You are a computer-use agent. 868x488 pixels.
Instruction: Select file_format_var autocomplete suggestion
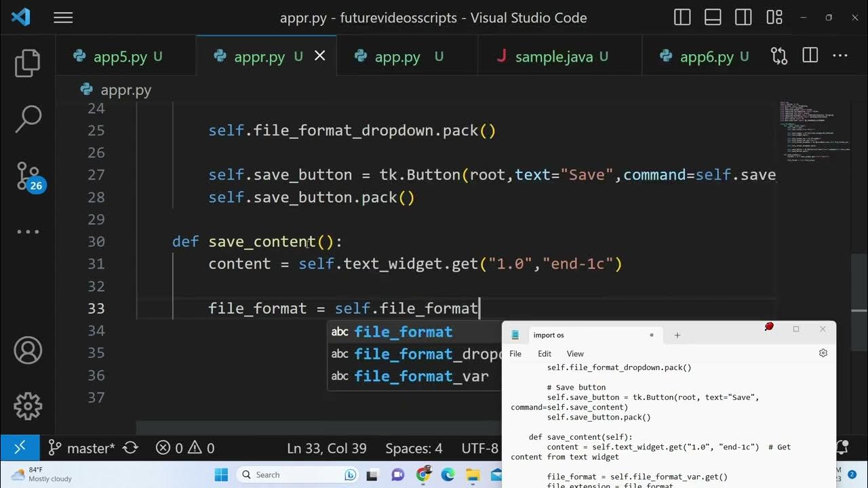pos(420,376)
